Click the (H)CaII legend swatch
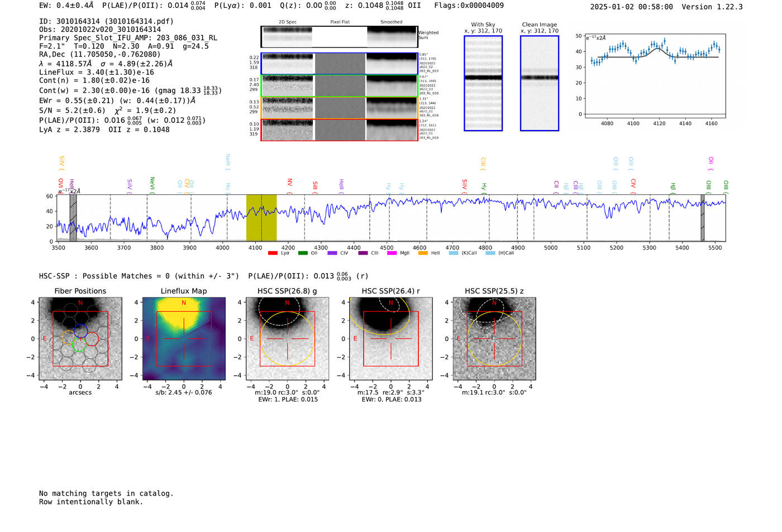782x532 pixels. point(490,253)
